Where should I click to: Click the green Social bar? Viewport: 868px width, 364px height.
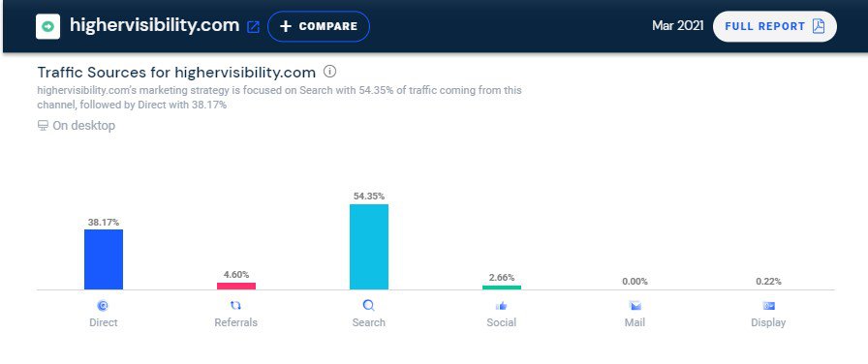[x=502, y=288]
